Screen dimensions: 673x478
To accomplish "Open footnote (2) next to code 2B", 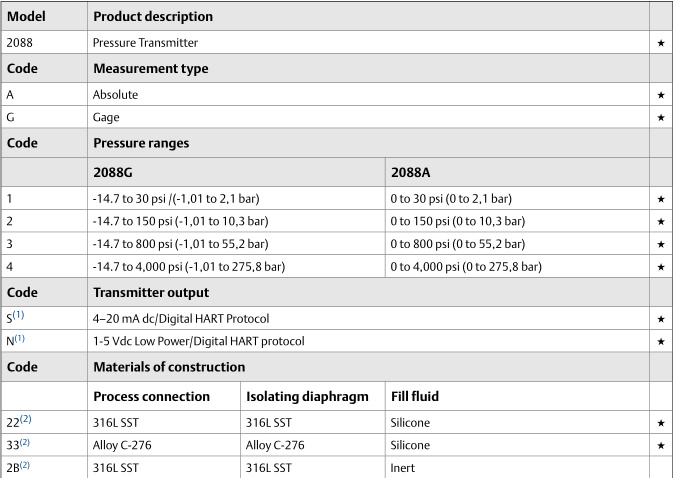I will tap(27, 465).
